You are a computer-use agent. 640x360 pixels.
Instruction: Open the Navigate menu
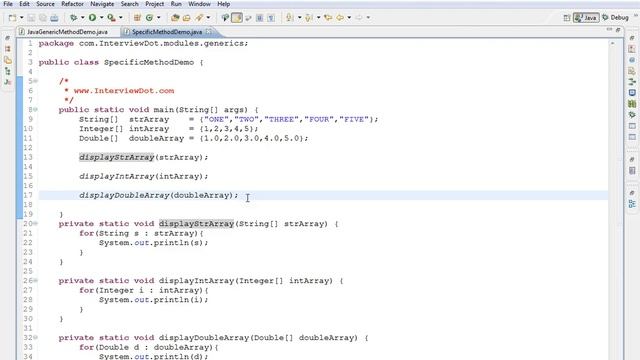tap(102, 4)
